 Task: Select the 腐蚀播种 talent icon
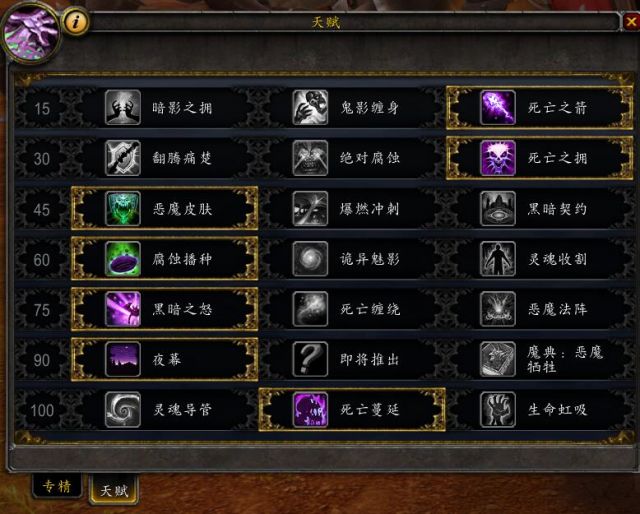point(123,258)
